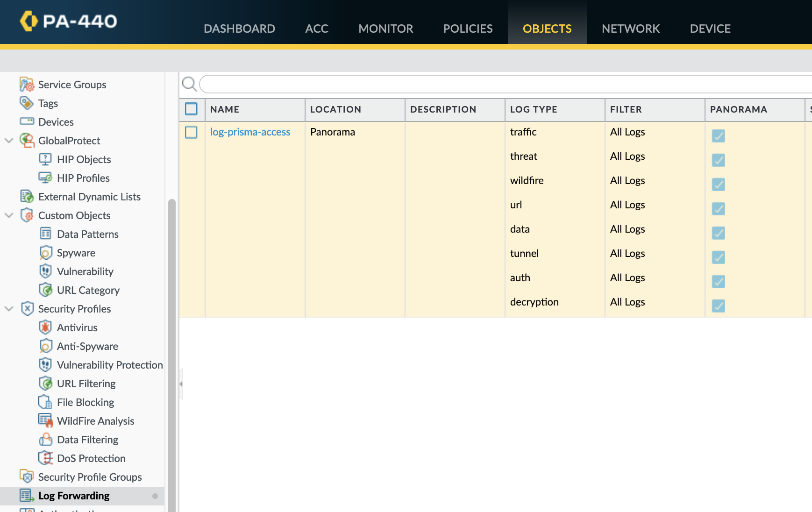
Task: Click the Security Profile Groups icon
Action: tap(27, 476)
